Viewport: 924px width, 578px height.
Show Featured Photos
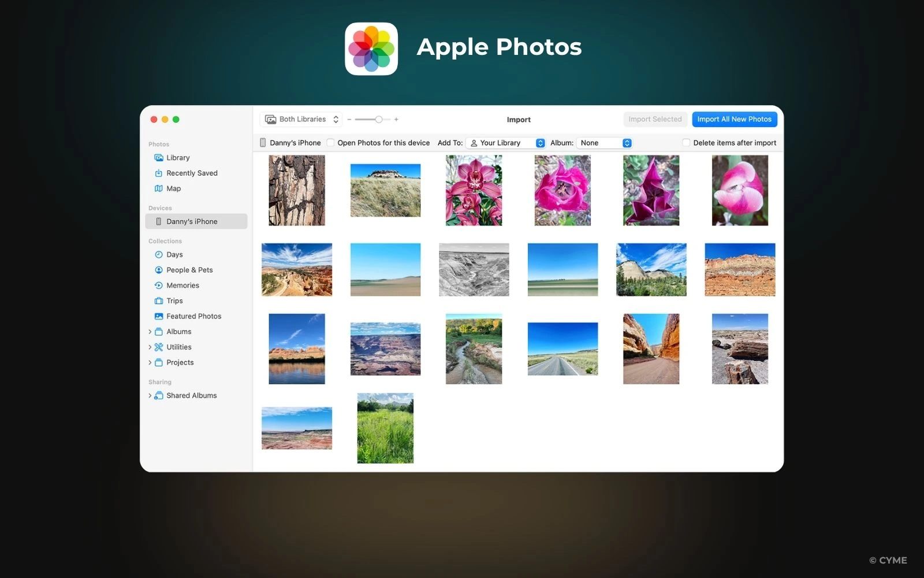pyautogui.click(x=193, y=316)
